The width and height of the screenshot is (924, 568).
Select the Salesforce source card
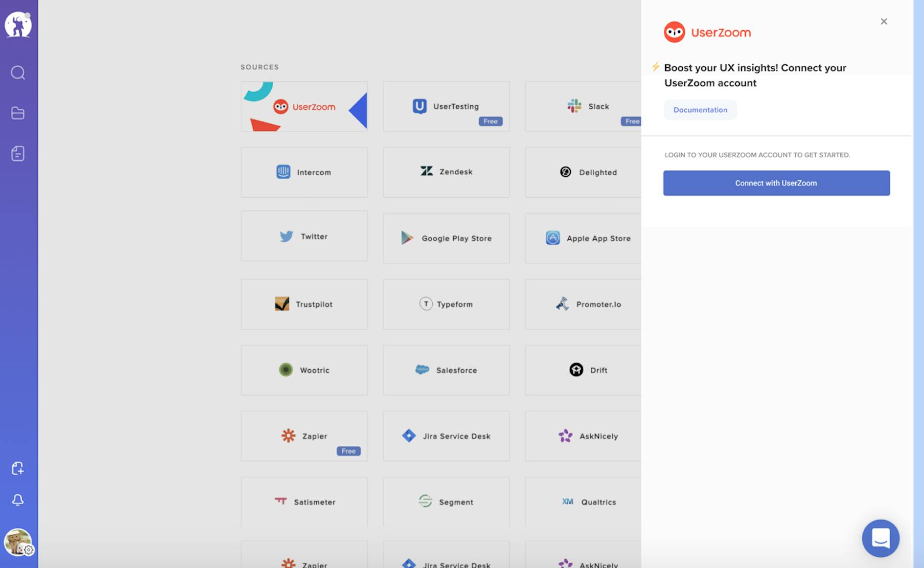pyautogui.click(x=446, y=370)
